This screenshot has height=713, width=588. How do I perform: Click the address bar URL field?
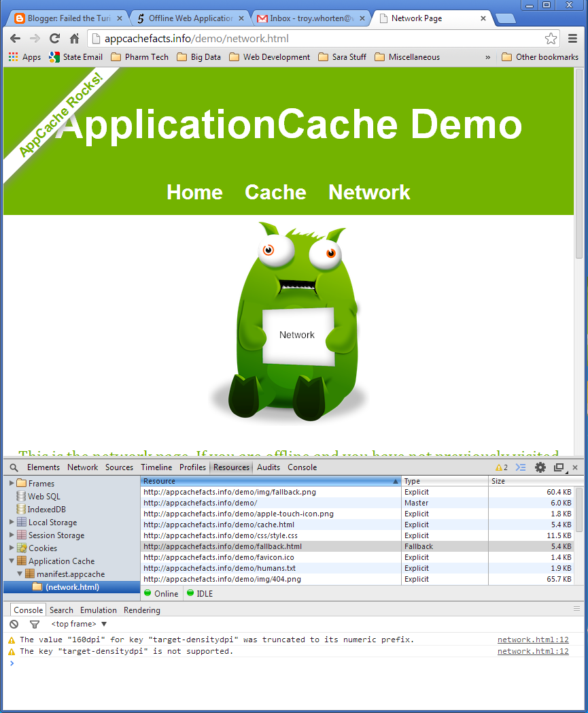pos(323,39)
